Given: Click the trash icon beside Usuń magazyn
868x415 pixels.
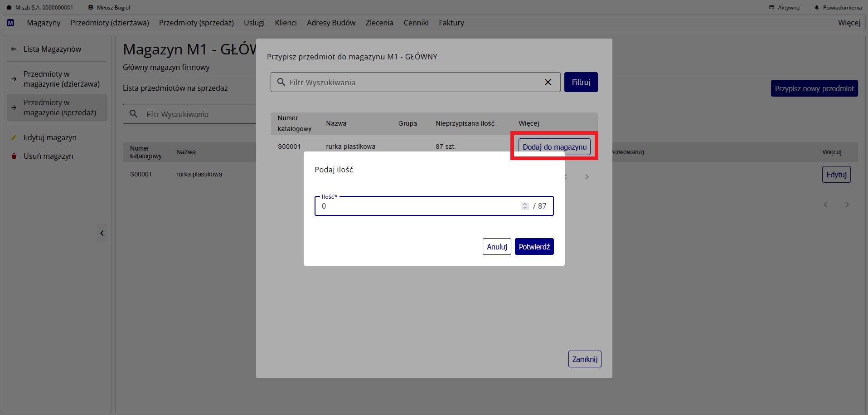Looking at the screenshot, I should 14,156.
